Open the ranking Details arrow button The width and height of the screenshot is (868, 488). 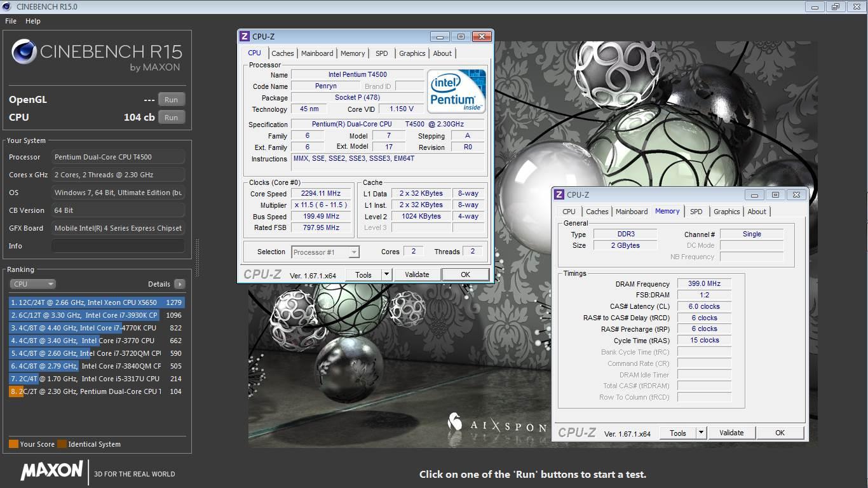[x=180, y=284]
